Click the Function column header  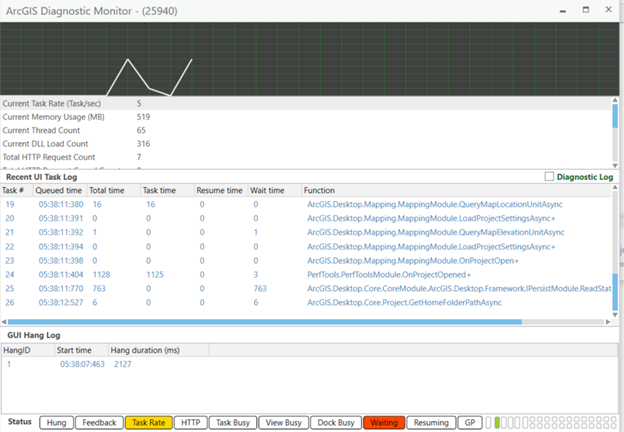(456, 190)
